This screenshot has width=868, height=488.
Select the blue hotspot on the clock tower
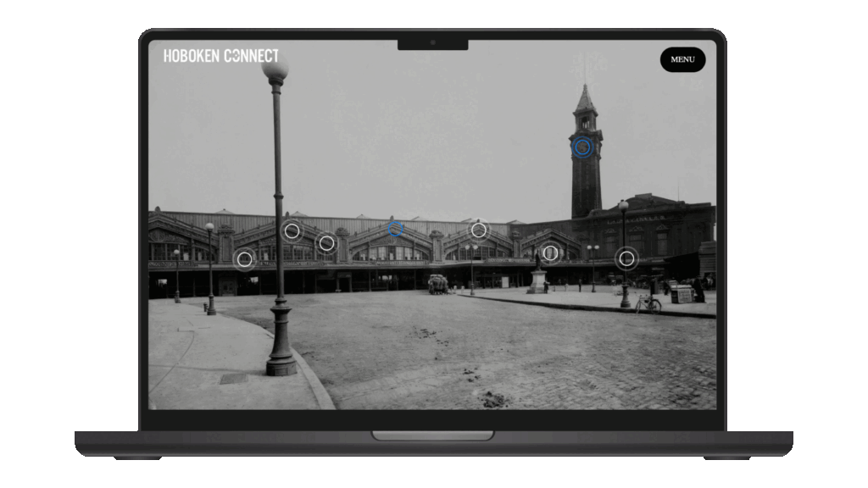pos(582,147)
